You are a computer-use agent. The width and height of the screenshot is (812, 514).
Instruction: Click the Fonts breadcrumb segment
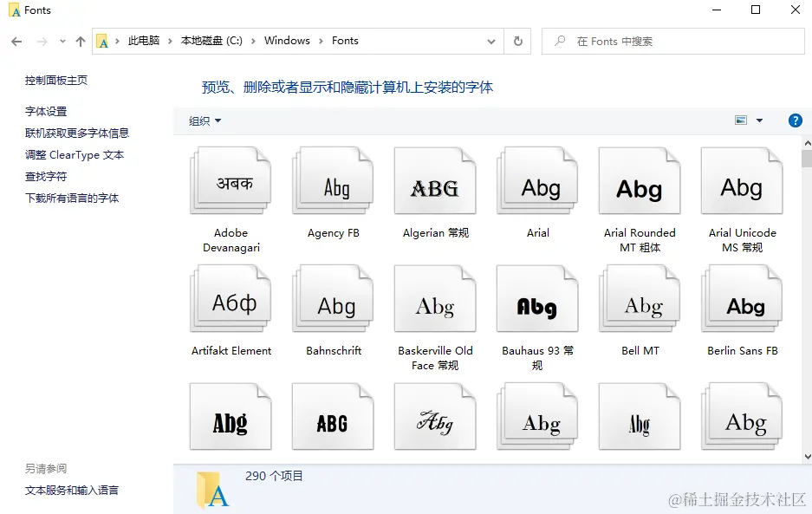(x=345, y=41)
